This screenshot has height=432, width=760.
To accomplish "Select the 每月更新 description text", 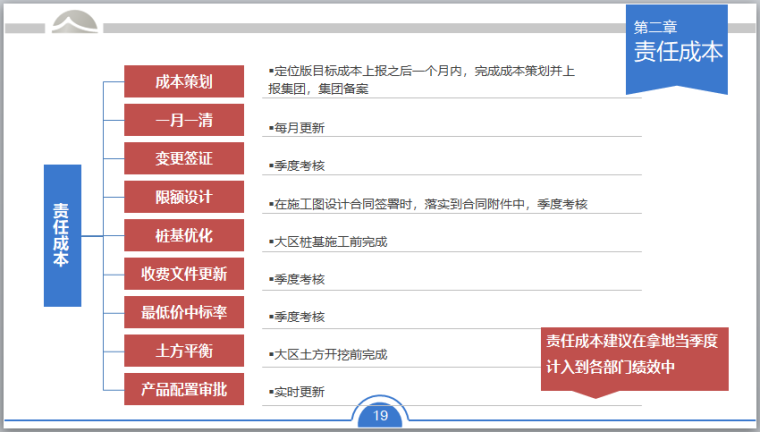I will tap(298, 128).
